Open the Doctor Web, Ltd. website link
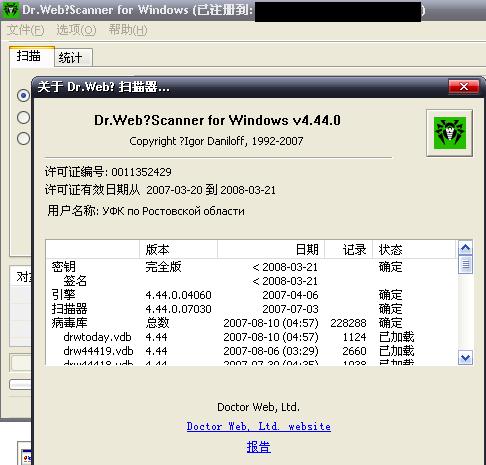486x465 pixels. [x=259, y=426]
